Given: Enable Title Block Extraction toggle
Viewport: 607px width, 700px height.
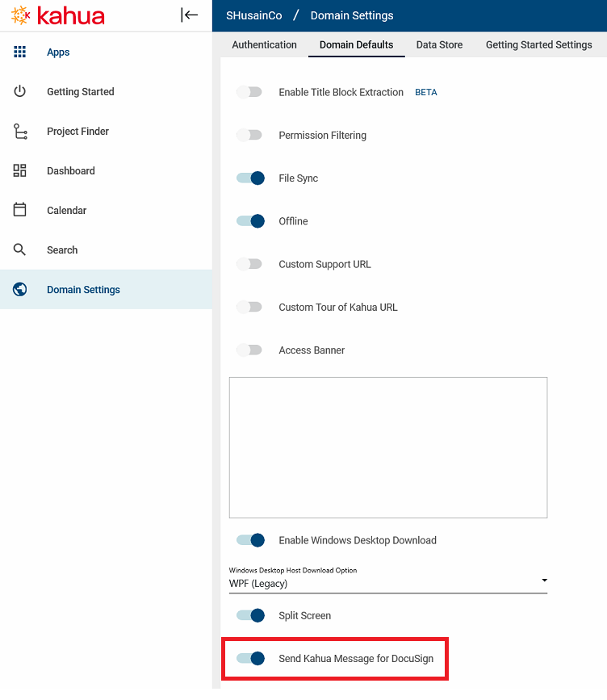Looking at the screenshot, I should [250, 93].
